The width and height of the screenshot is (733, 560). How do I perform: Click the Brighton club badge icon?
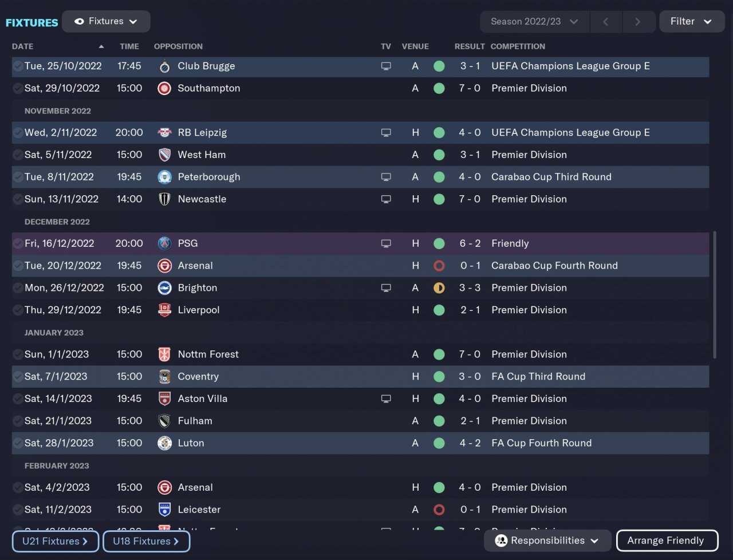pos(164,288)
